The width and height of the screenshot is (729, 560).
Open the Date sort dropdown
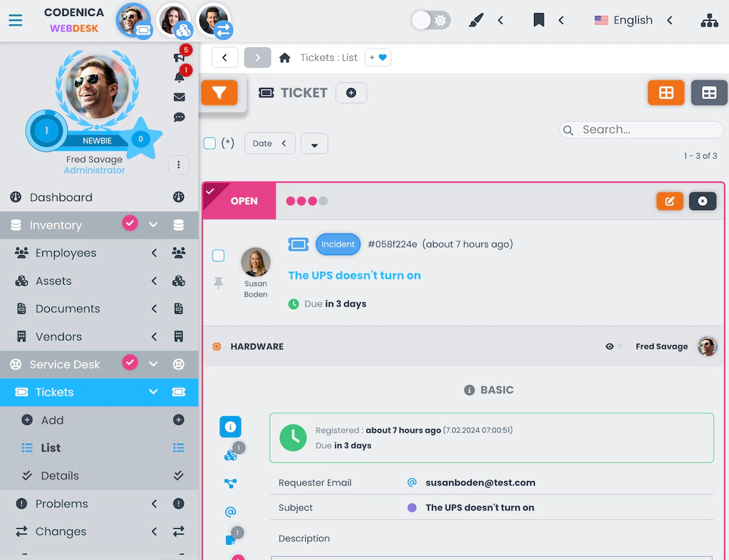pyautogui.click(x=269, y=143)
